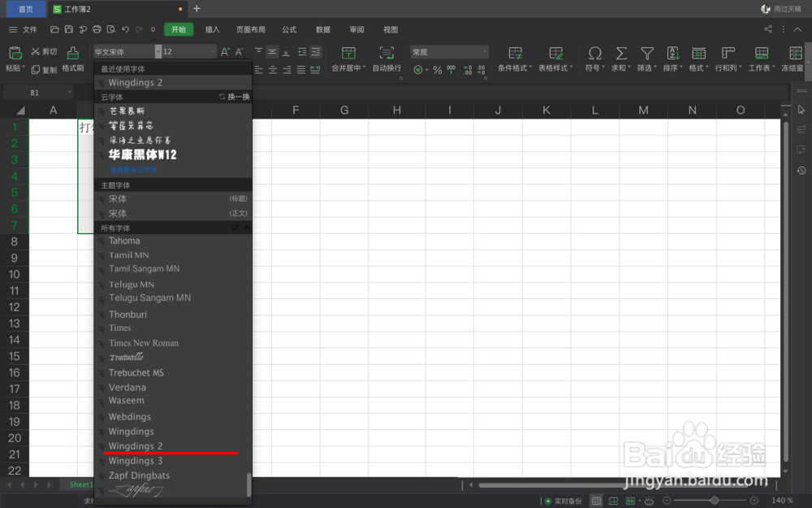Toggle page layout view in status bar

coord(614,501)
